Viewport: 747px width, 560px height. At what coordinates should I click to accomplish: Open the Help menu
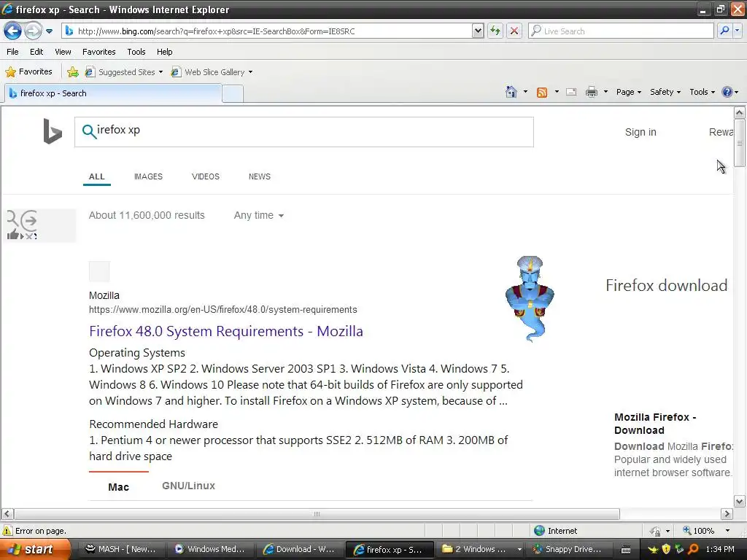point(165,52)
